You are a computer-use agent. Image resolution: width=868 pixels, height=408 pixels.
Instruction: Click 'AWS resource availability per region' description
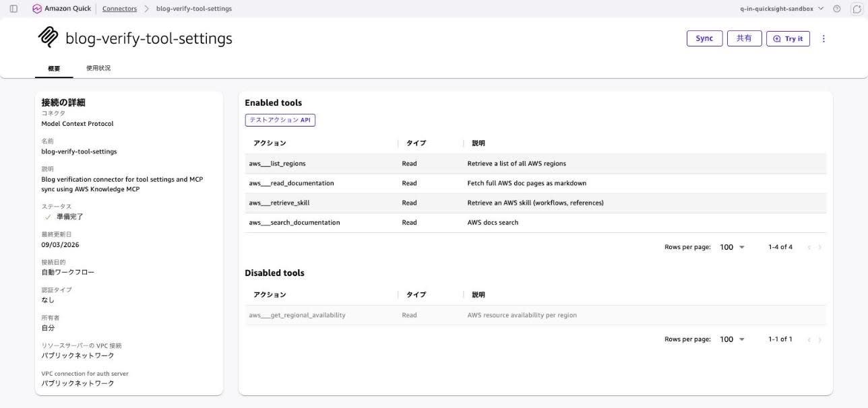(522, 315)
